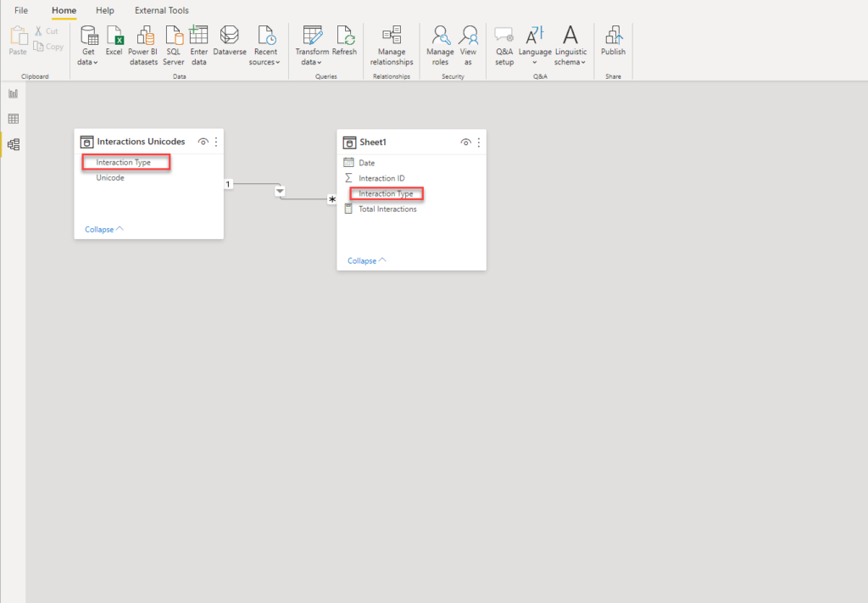Open the External Tools tab
The image size is (868, 603).
click(x=162, y=10)
